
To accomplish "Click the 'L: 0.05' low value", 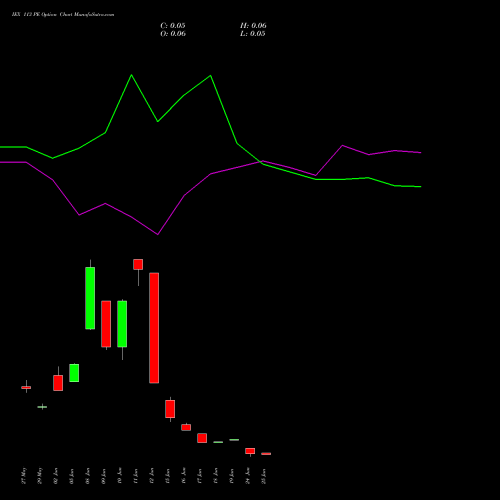I will (x=253, y=34).
